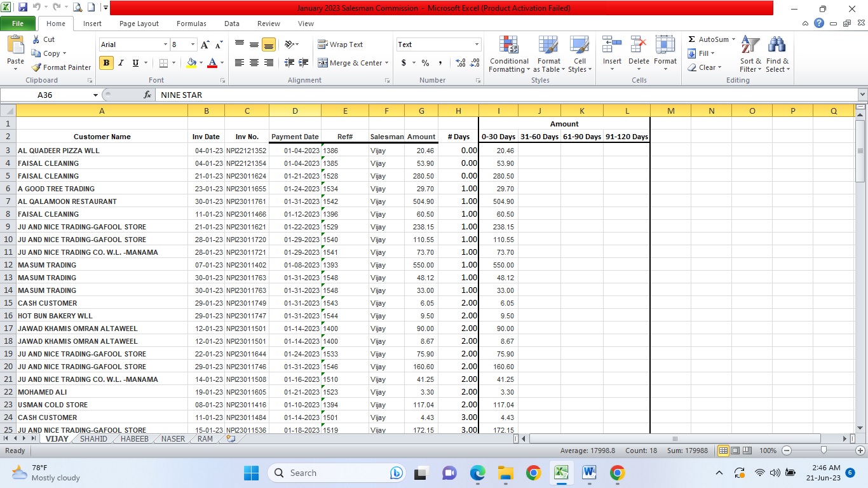Click the File button
This screenshot has height=488, width=868.
[18, 24]
